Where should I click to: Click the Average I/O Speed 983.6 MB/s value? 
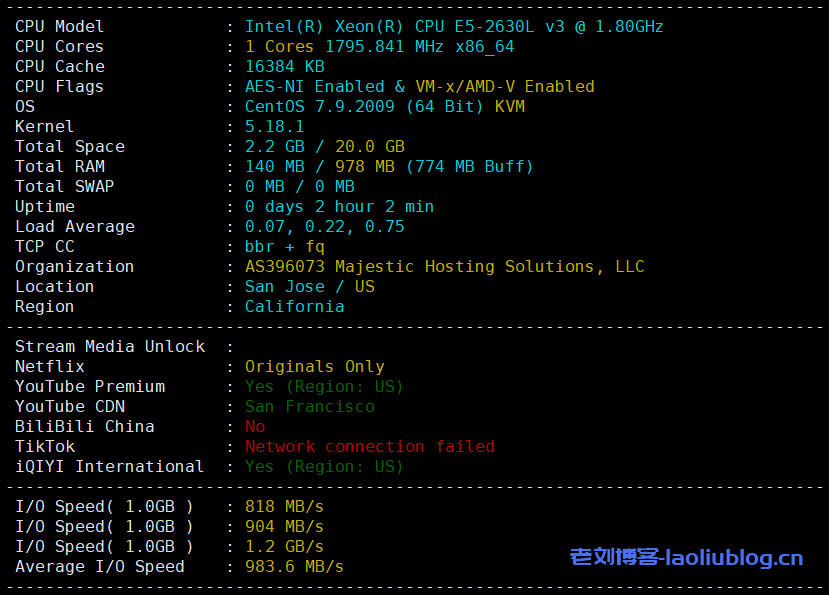[294, 567]
